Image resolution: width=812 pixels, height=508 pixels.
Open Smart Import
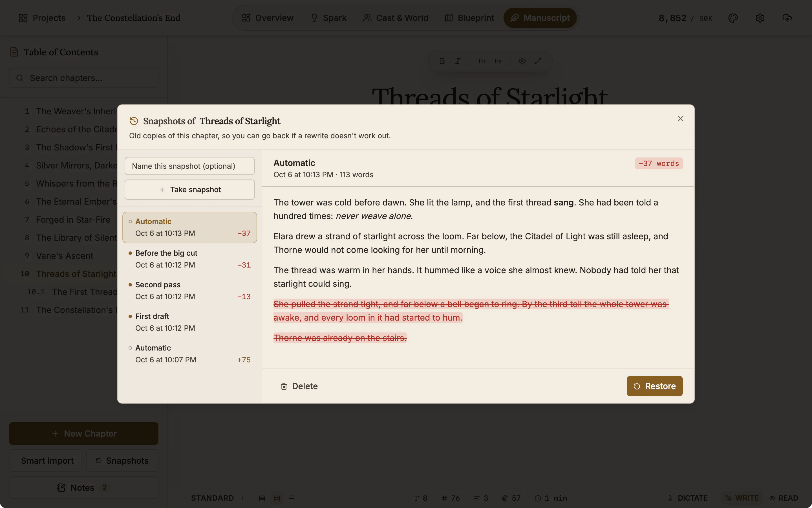45,461
